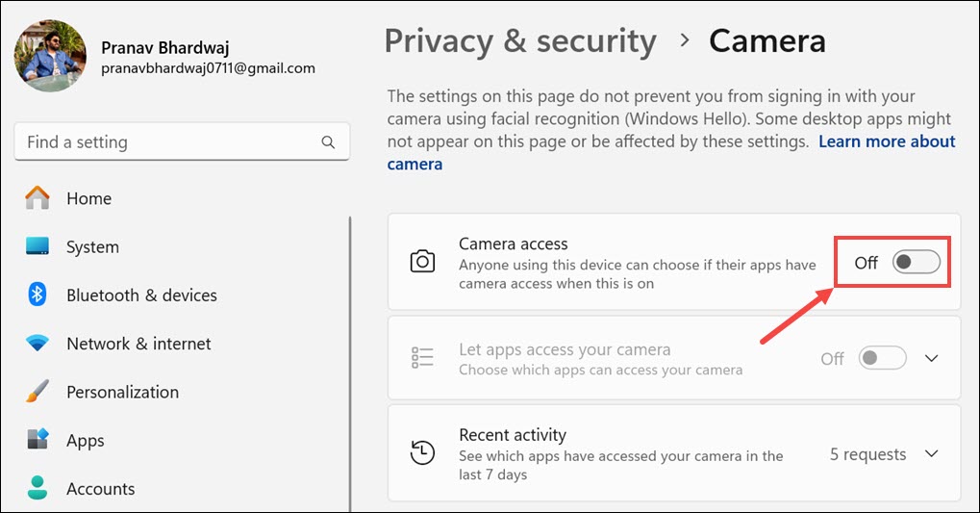Click the Apps icon in sidebar
This screenshot has height=513, width=980.
(38, 440)
